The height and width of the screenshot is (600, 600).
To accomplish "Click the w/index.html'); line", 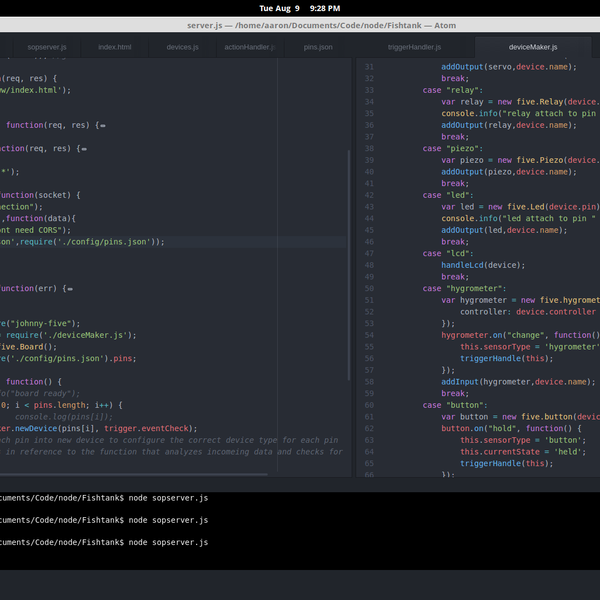I will coord(36,90).
